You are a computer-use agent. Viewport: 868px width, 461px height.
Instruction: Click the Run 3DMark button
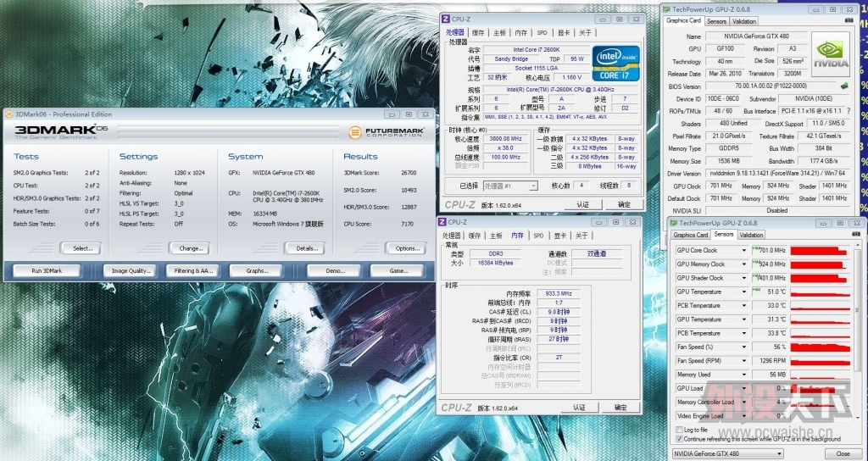pyautogui.click(x=47, y=271)
